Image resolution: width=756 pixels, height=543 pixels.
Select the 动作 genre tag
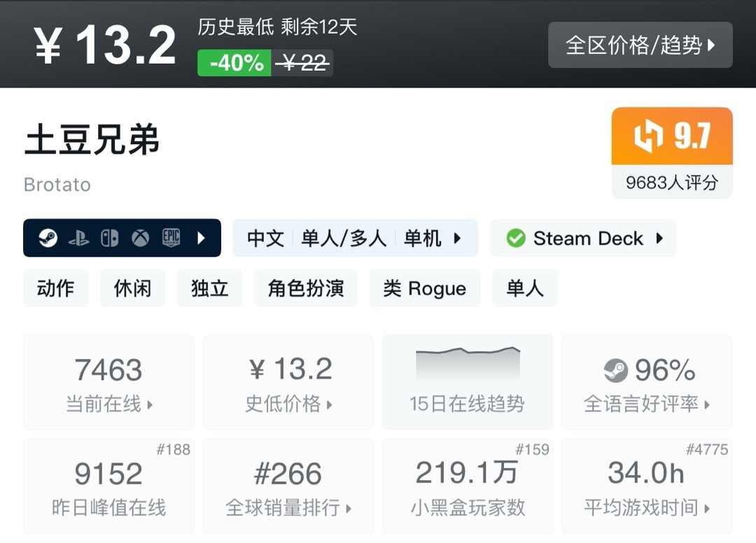point(56,288)
